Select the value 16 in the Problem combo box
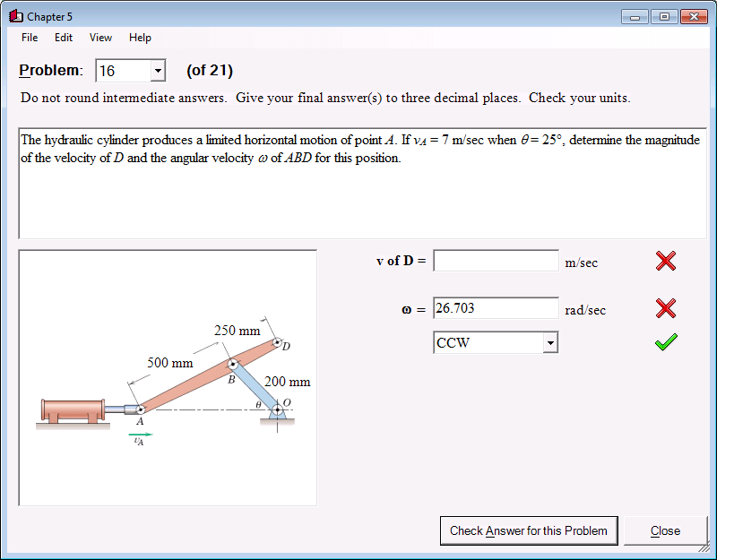Image resolution: width=734 pixels, height=560 pixels. (x=117, y=70)
